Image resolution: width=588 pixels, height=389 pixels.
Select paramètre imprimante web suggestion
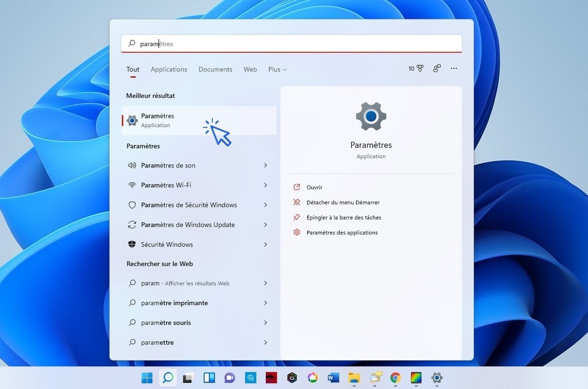(199, 303)
